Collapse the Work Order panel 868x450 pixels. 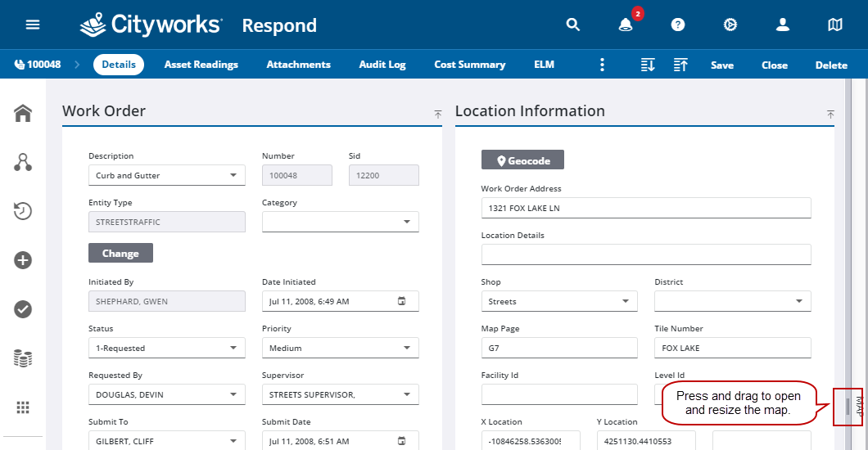point(438,115)
